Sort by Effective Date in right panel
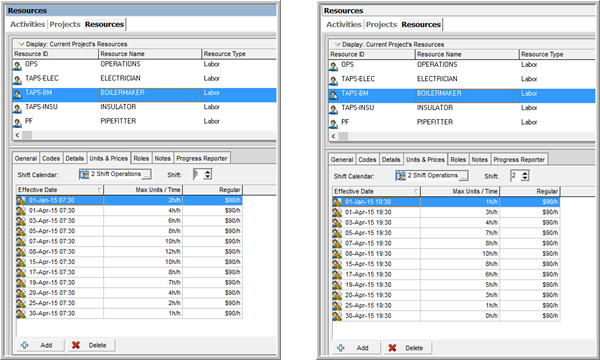 pyautogui.click(x=376, y=191)
